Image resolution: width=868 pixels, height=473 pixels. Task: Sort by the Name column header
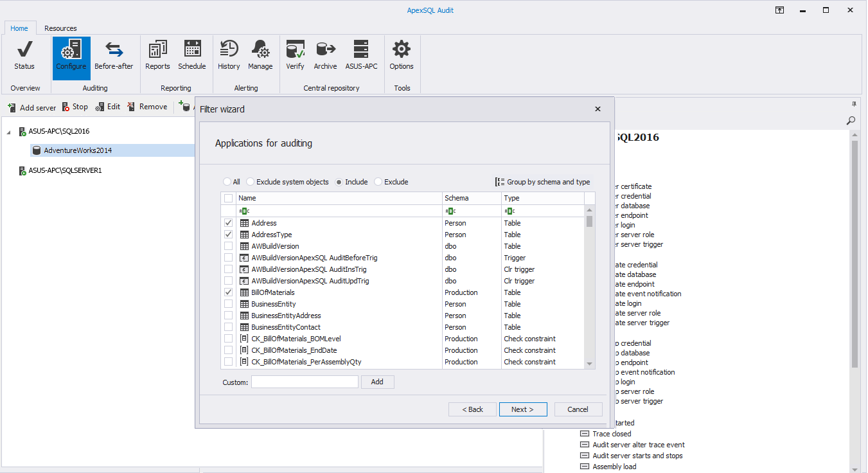[x=339, y=199]
